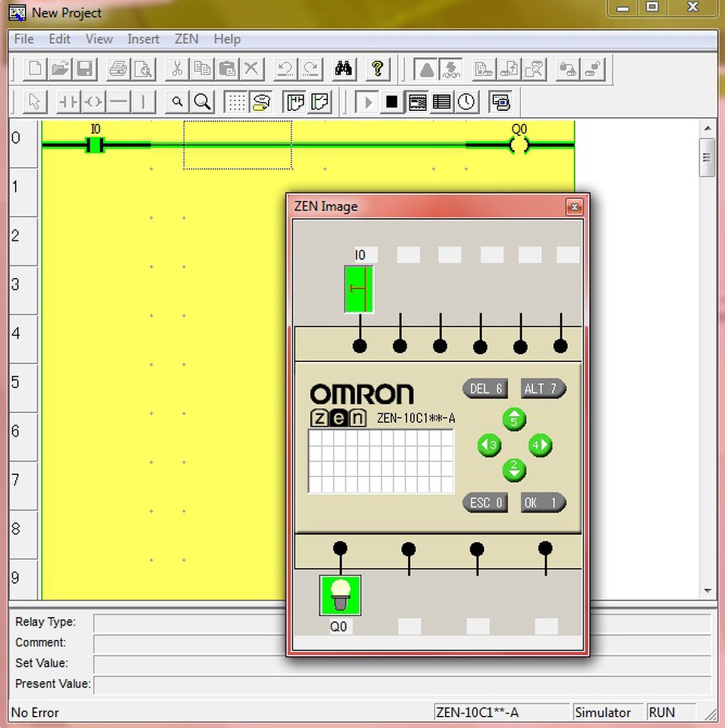Insert a contact with the contact tool icon

[x=69, y=102]
